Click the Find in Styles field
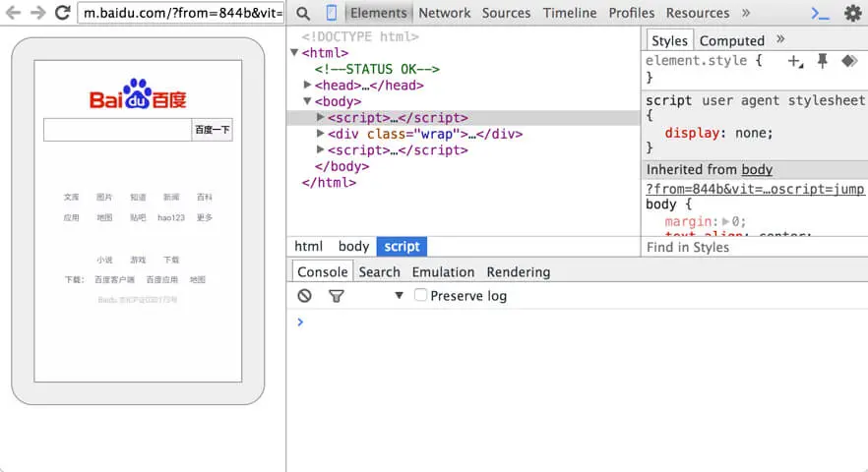The width and height of the screenshot is (868, 472). [x=754, y=248]
